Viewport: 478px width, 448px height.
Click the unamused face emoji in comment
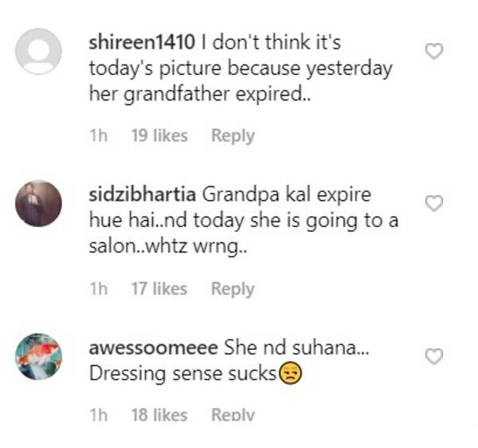tap(290, 373)
